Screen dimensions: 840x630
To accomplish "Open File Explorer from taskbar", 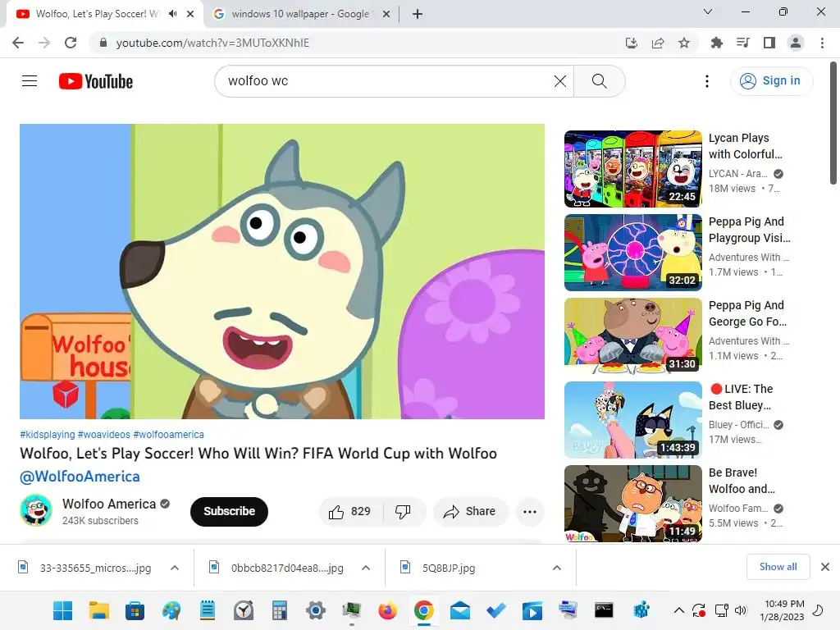I will [99, 610].
